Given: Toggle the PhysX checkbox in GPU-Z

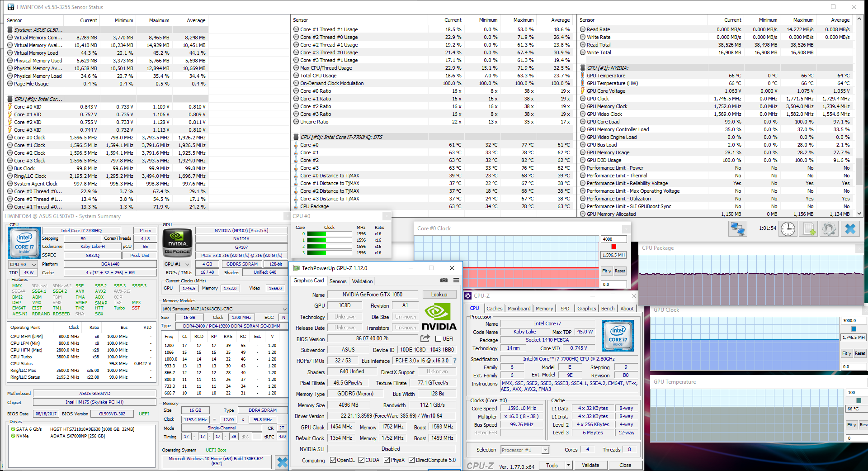Looking at the screenshot, I should tap(387, 460).
